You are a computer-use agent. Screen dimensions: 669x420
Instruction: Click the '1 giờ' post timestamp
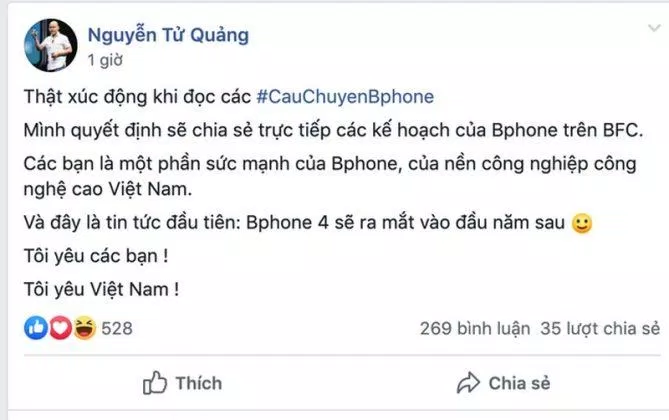pyautogui.click(x=105, y=60)
